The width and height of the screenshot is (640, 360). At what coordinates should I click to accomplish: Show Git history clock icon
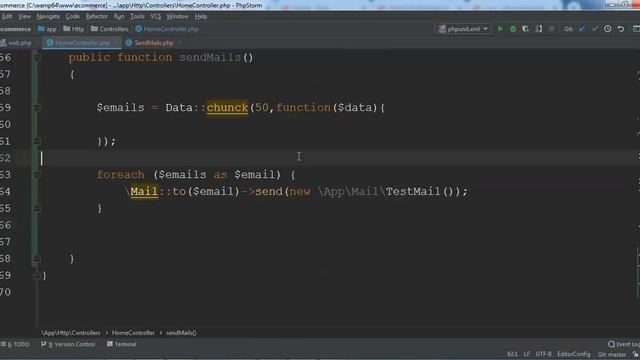pyautogui.click(x=608, y=29)
